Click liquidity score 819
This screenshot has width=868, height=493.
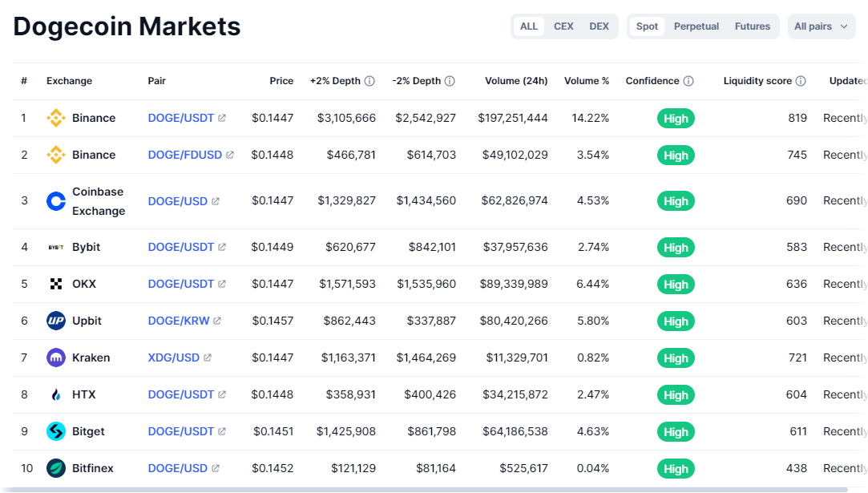coord(797,118)
